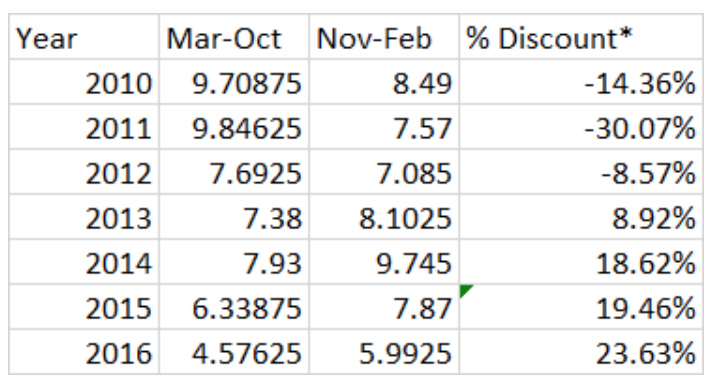This screenshot has height=388, width=714.
Task: Select cell showing -8.57%
Action: (581, 172)
